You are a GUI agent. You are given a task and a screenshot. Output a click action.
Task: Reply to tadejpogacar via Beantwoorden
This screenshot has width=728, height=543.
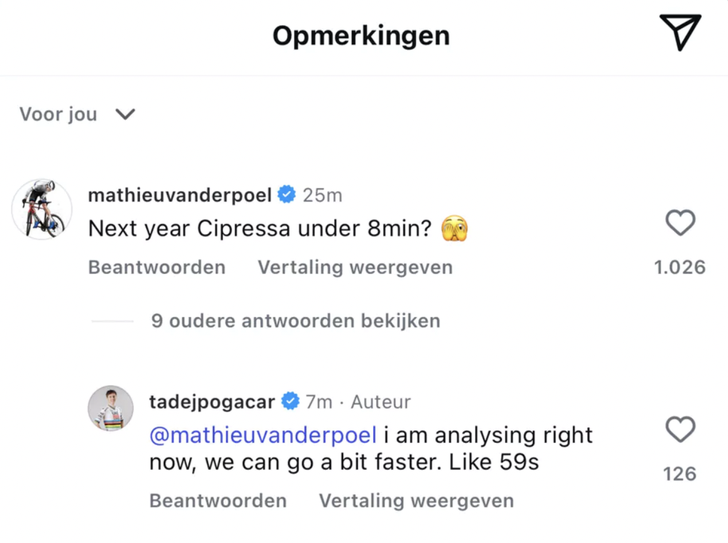[x=218, y=500]
